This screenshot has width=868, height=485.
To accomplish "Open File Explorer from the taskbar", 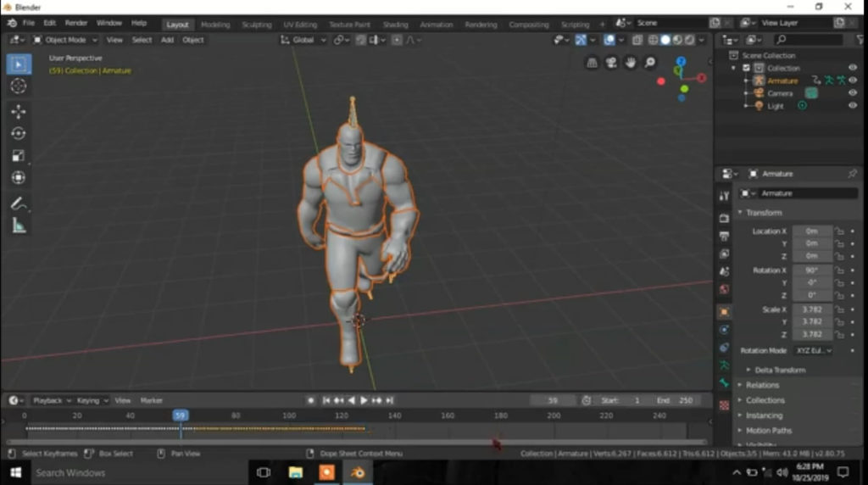I will coord(295,473).
